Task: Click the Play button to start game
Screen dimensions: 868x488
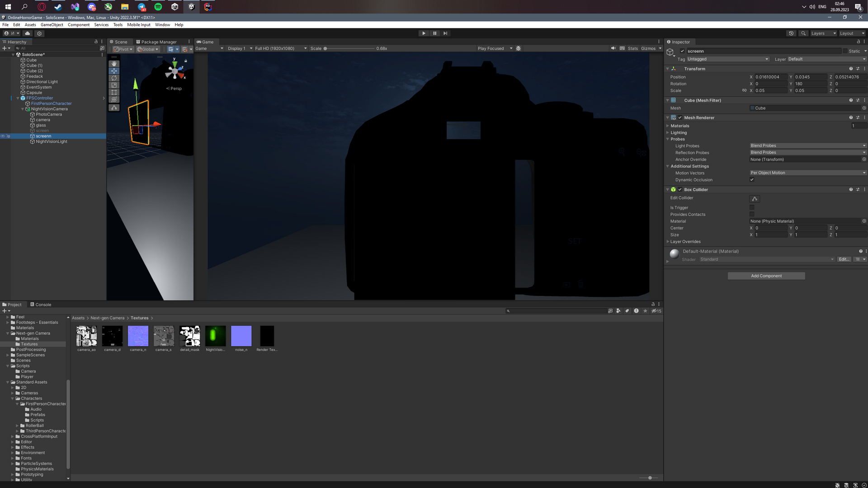Action: 424,33
